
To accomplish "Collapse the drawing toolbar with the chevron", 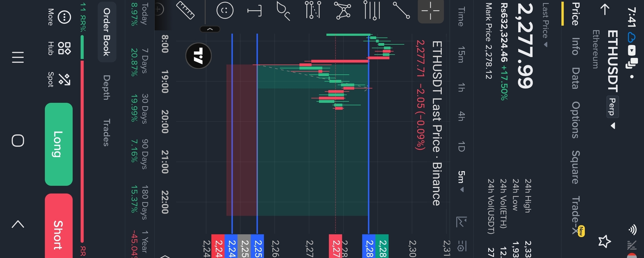I will [210, 29].
